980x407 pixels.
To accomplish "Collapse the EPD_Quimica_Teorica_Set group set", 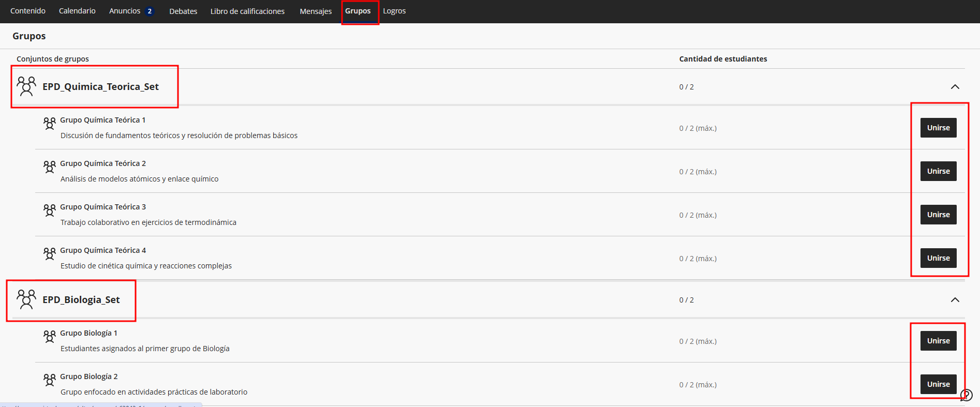I will (x=955, y=87).
